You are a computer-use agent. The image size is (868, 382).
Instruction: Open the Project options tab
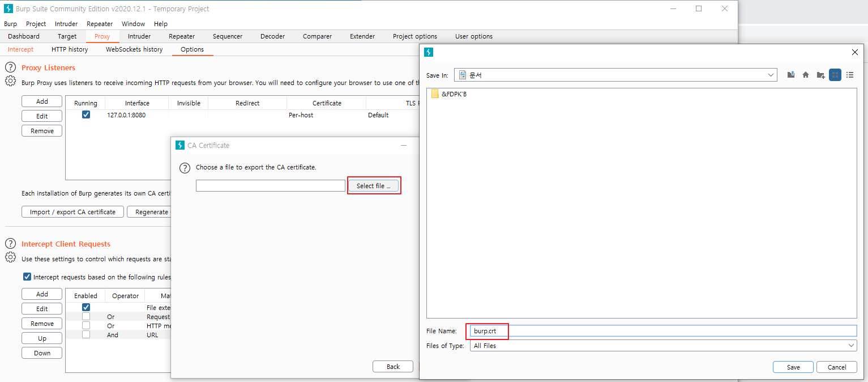415,36
